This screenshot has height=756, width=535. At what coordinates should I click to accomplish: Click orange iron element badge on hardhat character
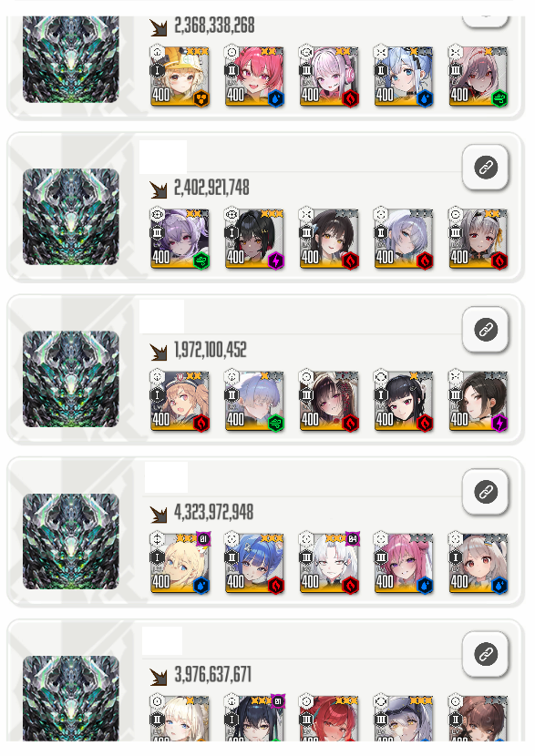click(201, 99)
